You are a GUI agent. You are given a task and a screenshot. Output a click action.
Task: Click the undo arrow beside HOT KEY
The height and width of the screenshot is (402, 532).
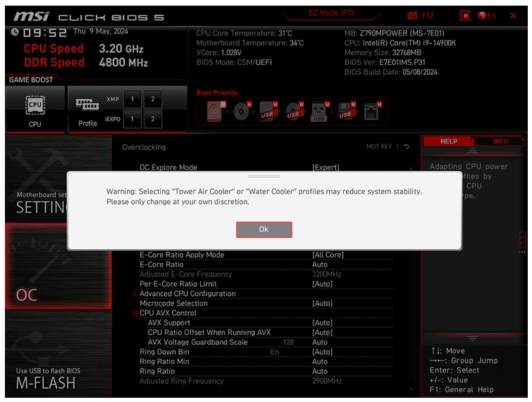pos(407,146)
